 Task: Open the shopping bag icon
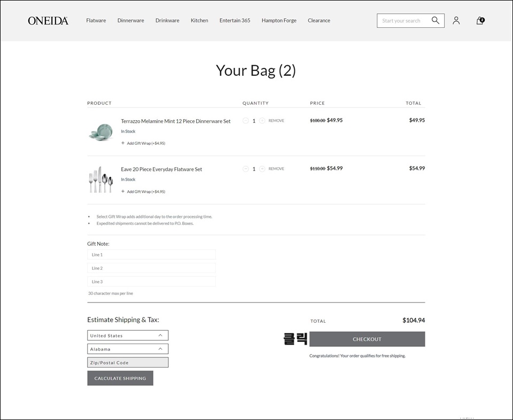coord(480,21)
